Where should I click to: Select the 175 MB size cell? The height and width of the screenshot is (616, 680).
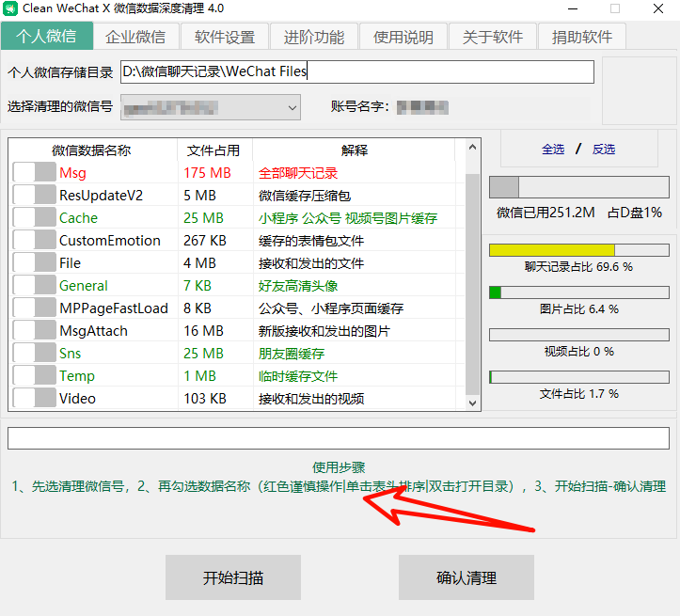coord(207,173)
